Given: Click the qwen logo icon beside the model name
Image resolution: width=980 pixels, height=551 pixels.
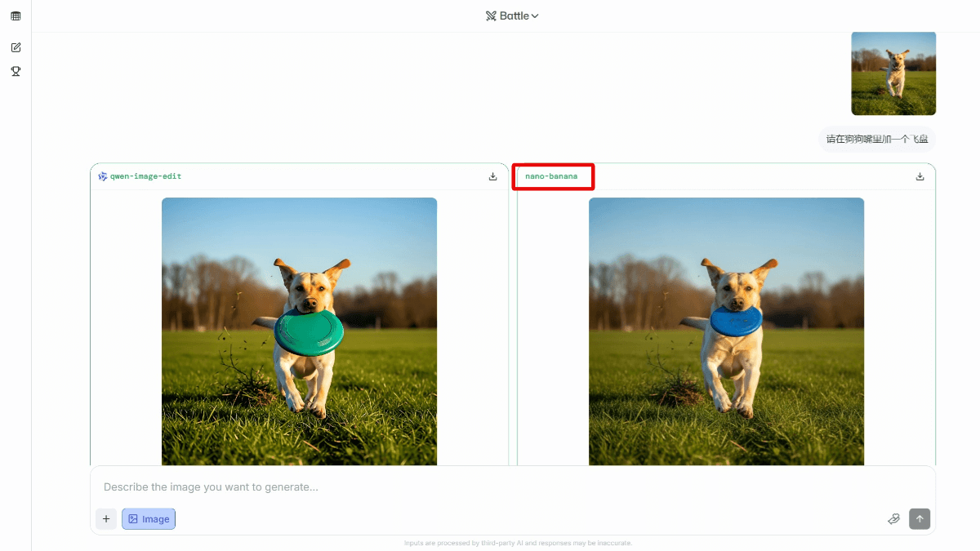Looking at the screenshot, I should [x=103, y=176].
